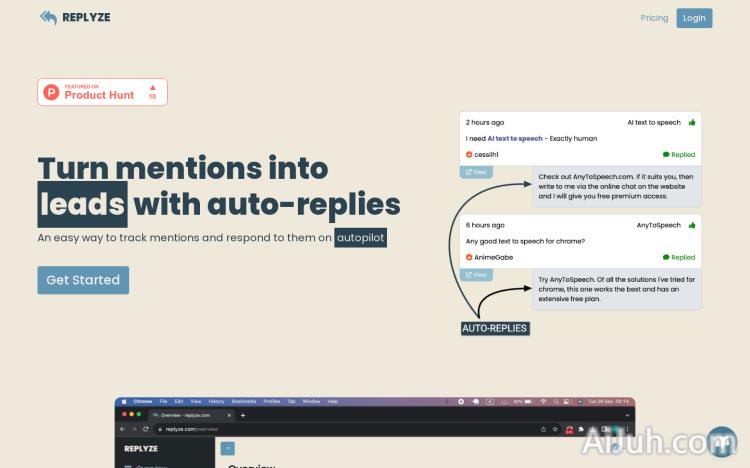Click Reddit icon beside AnimeGabe

(469, 257)
